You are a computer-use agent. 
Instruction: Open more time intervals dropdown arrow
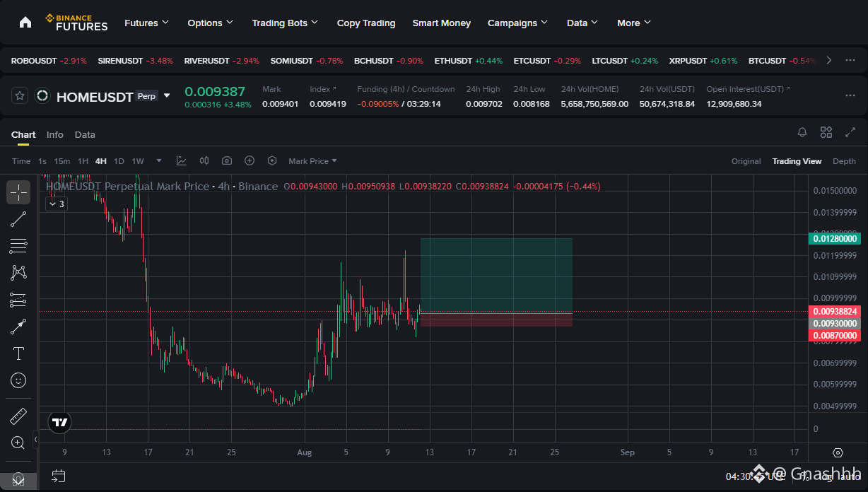click(159, 160)
